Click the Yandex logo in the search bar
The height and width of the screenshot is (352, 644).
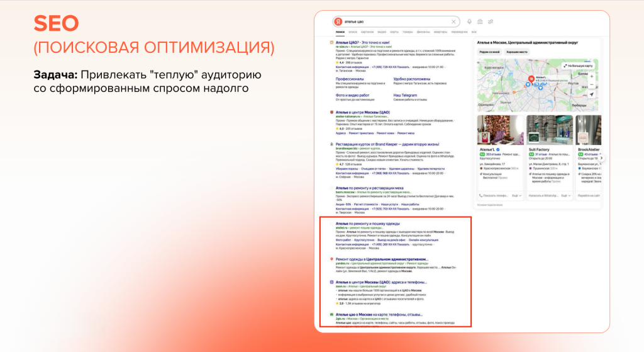click(x=338, y=21)
